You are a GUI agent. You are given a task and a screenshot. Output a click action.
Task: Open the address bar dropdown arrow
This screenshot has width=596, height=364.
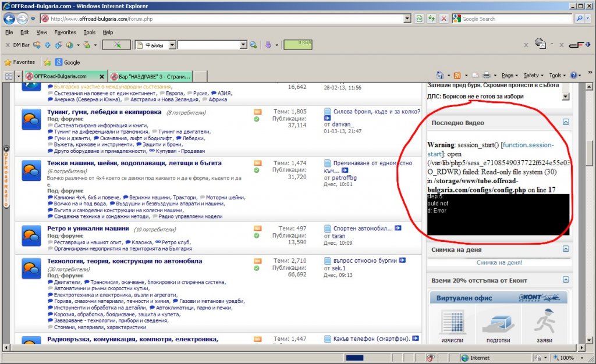[407, 19]
